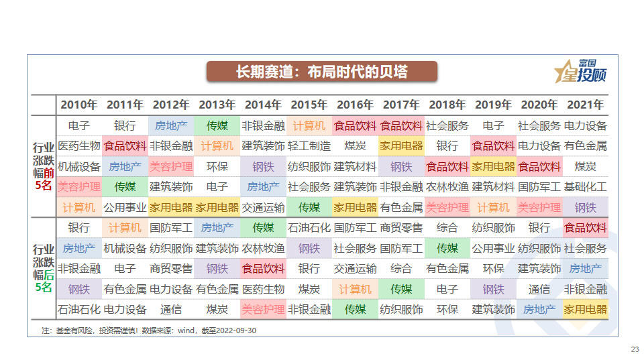
Task: Click the 行业涨跌幅前5名 row label
Action: pyautogui.click(x=42, y=166)
